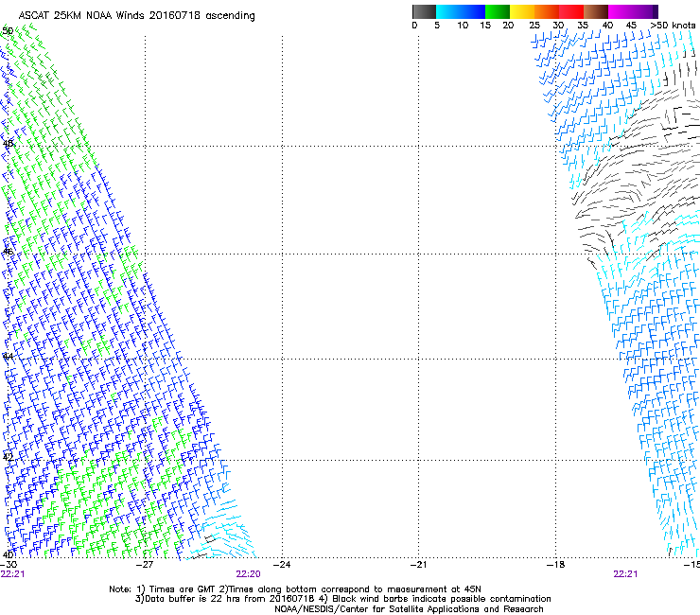This screenshot has height=615, width=700.
Task: Click the 44 latitude axis label
Action: point(8,357)
